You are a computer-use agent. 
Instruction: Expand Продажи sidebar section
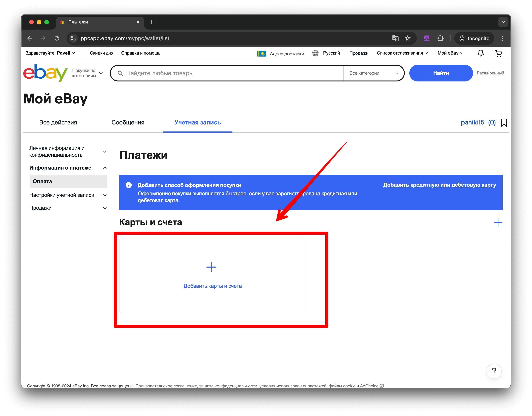(68, 208)
